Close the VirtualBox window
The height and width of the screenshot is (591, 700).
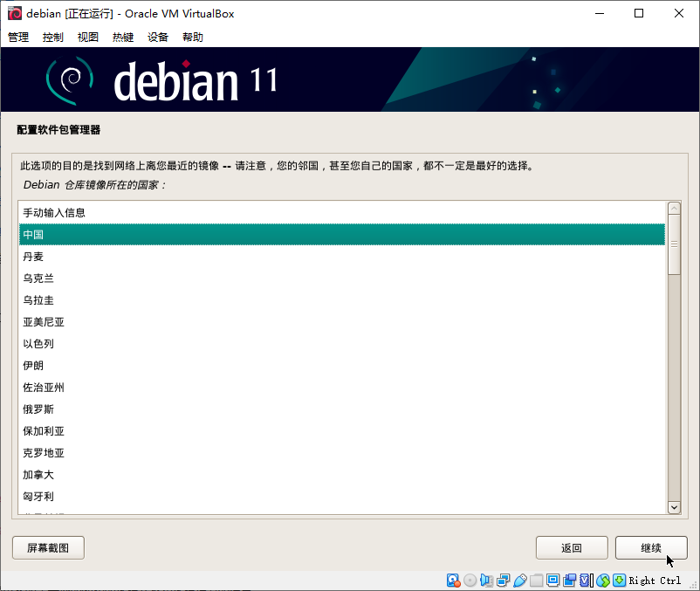click(678, 13)
